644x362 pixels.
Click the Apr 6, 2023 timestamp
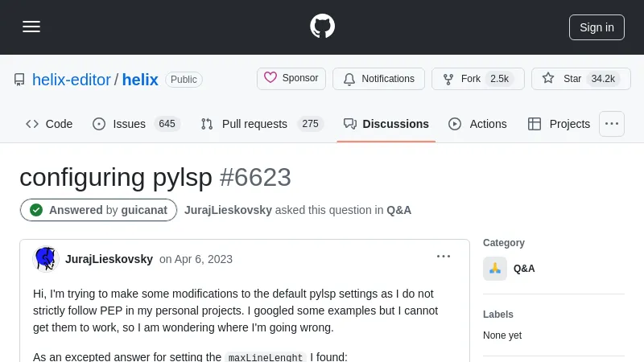196,259
